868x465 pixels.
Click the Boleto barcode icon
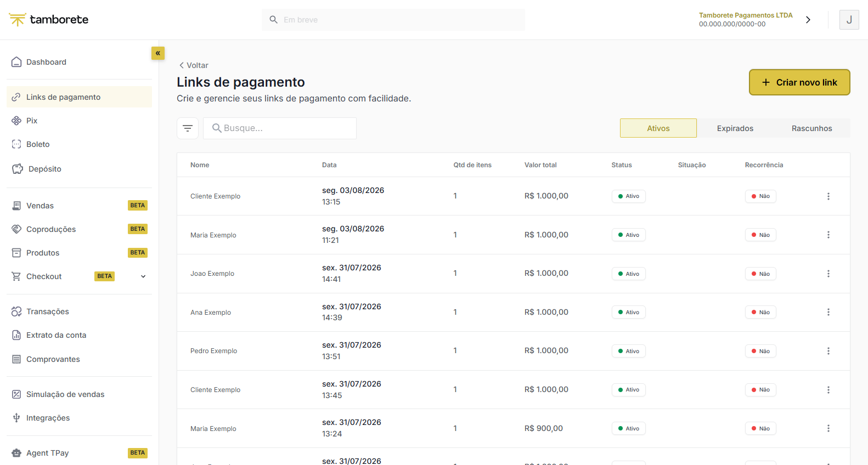(x=16, y=144)
